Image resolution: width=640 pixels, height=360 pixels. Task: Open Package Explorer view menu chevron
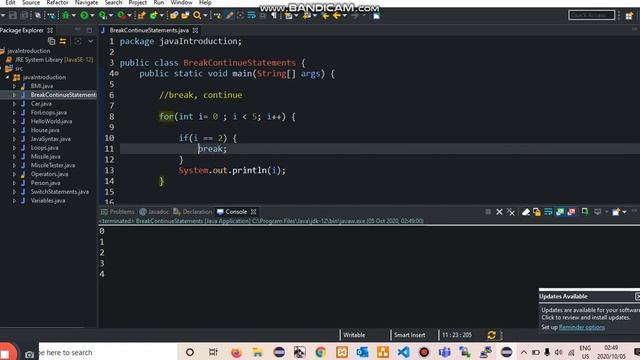coord(91,41)
